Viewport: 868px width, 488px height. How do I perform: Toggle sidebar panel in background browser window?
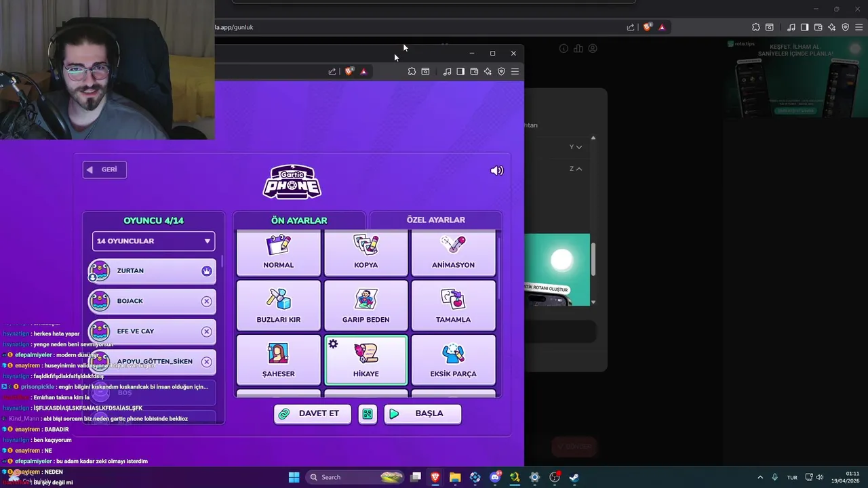[x=804, y=27]
